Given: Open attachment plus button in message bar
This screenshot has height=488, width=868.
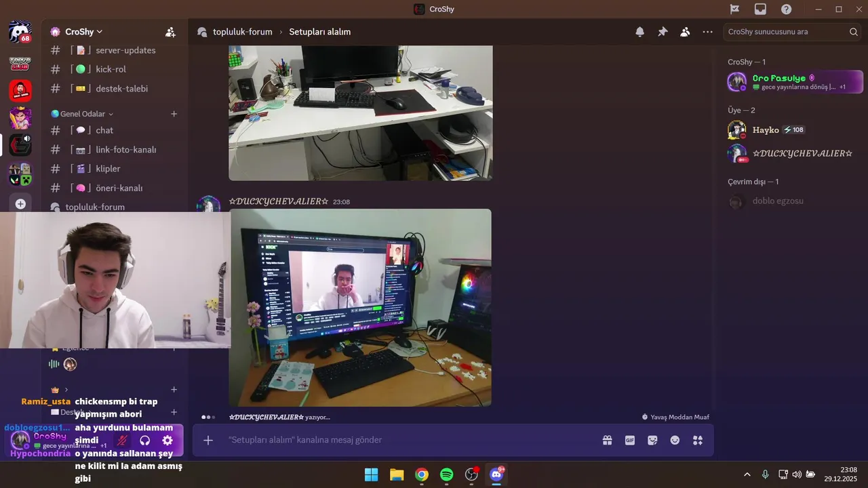Looking at the screenshot, I should 208,441.
